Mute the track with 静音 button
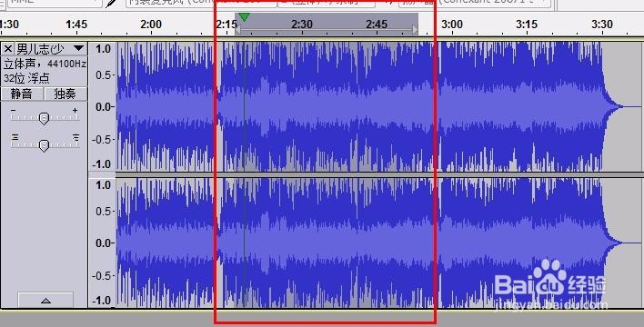 click(x=21, y=94)
